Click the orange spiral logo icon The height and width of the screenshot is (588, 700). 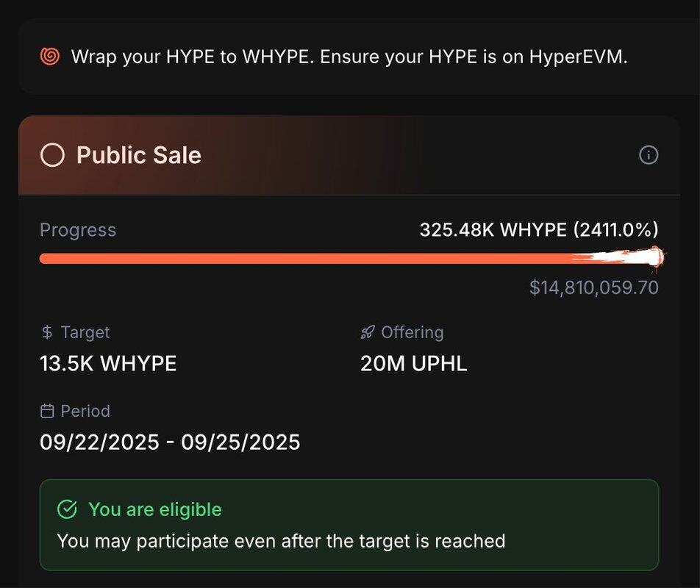[x=50, y=57]
